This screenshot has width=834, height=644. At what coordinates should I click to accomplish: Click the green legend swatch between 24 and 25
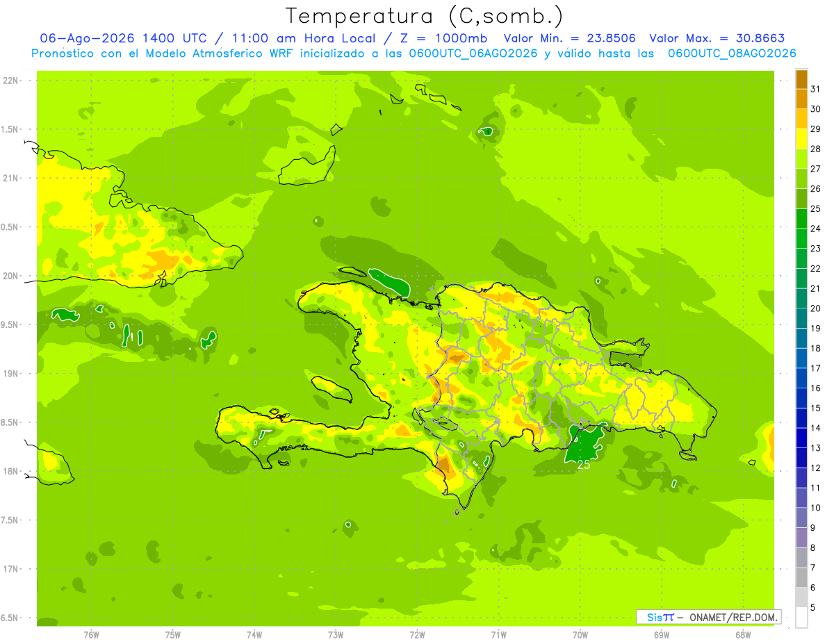801,219
